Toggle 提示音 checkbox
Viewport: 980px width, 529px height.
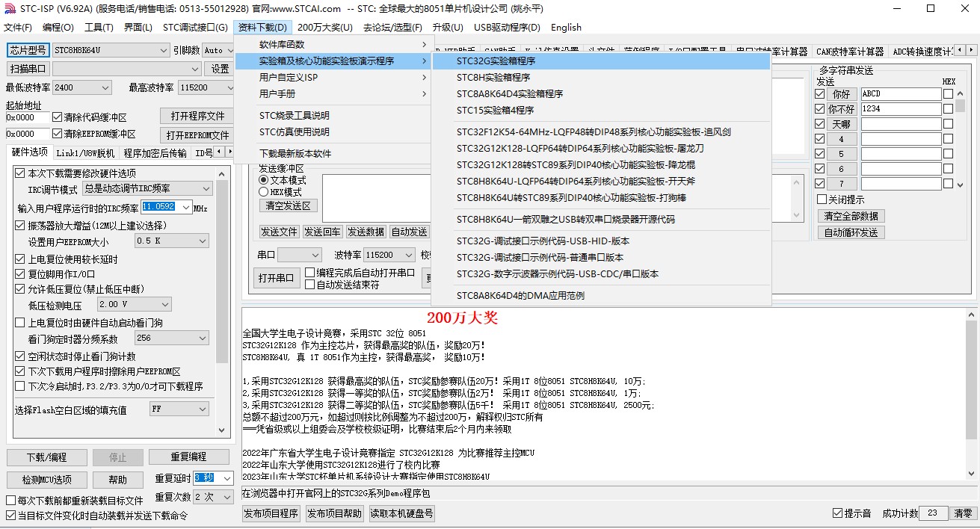click(x=837, y=513)
